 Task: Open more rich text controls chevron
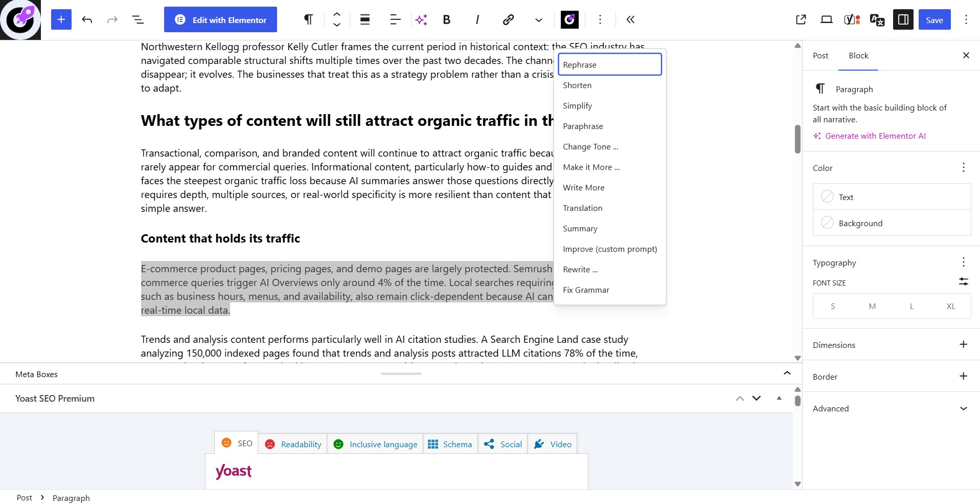click(x=539, y=19)
